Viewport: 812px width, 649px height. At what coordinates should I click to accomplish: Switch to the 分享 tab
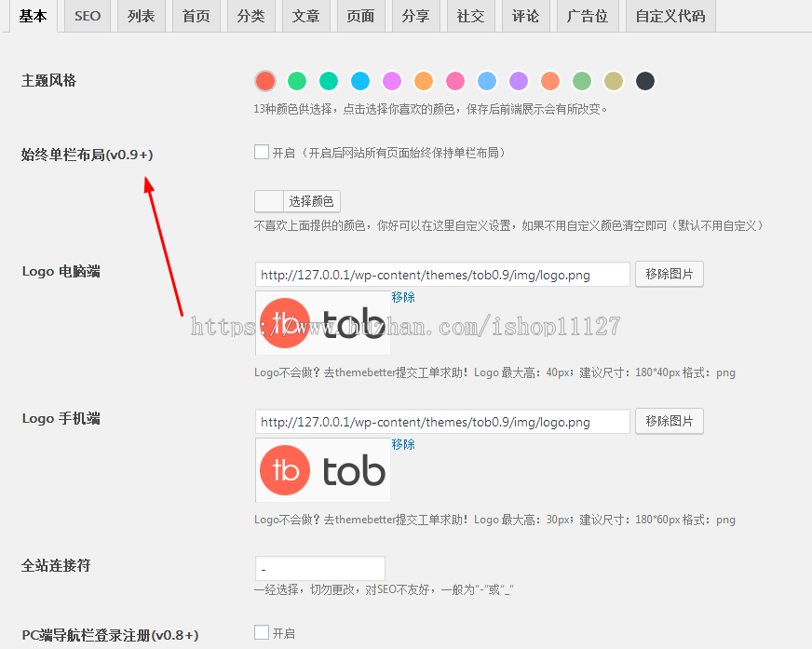point(416,16)
